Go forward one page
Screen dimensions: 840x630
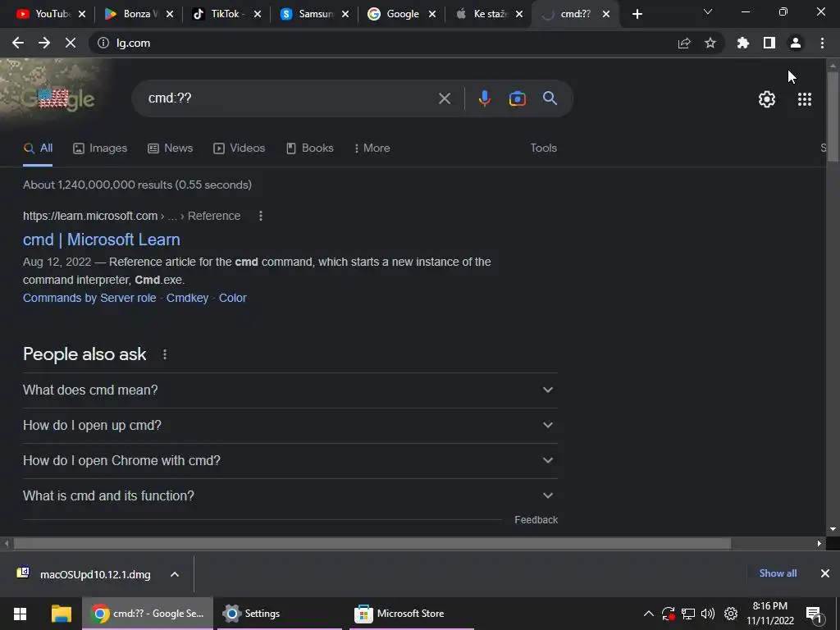click(x=44, y=43)
